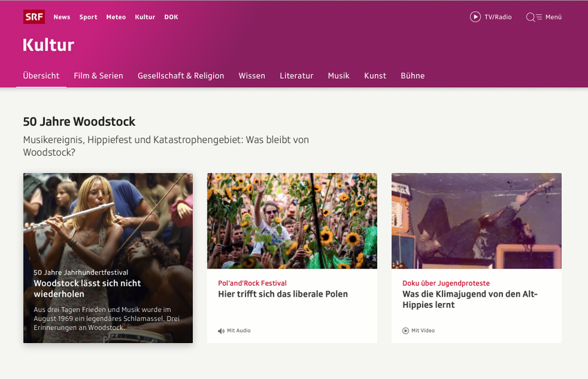Switch to the Literatur tab

click(x=296, y=75)
